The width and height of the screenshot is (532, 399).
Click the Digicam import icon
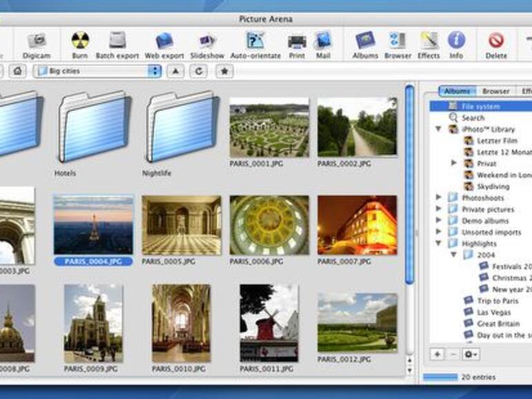[37, 41]
